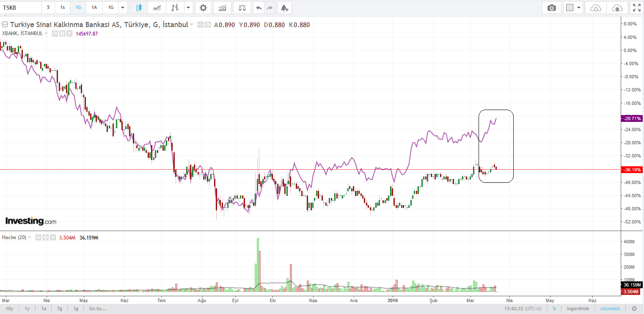The height and width of the screenshot is (314, 644).
Task: Open the layout selection dropdown arrow
Action: 579,8
